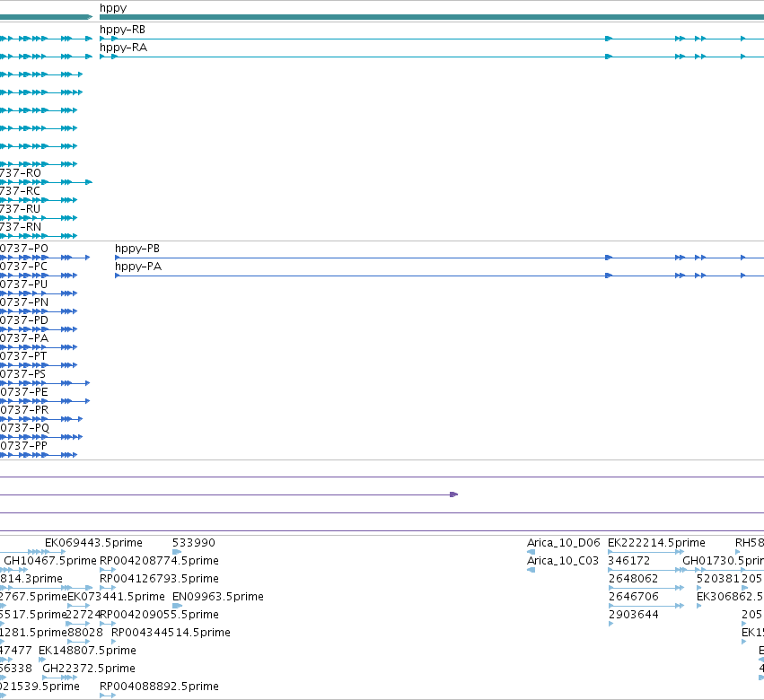The height and width of the screenshot is (700, 764).
Task: Open the EK069443.5prime EST label
Action: coord(93,543)
